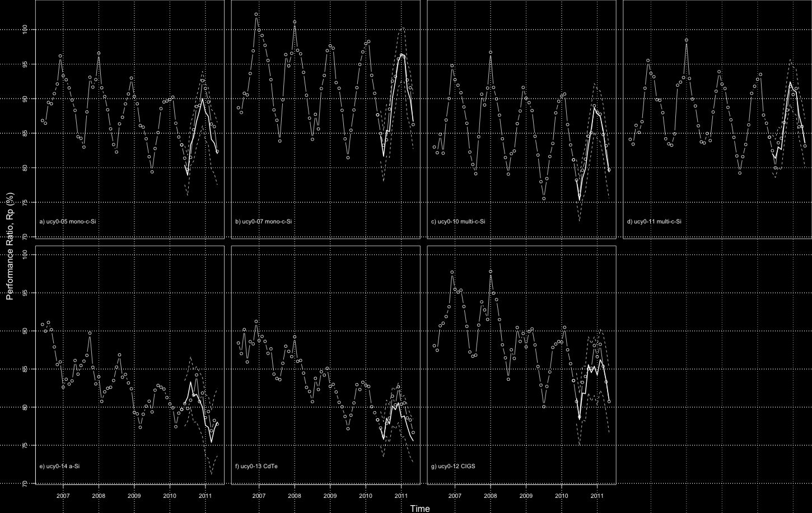Click the 'b) ucy0-07 mono-c-Si' panel label
The width and height of the screenshot is (812, 513).
click(x=264, y=222)
